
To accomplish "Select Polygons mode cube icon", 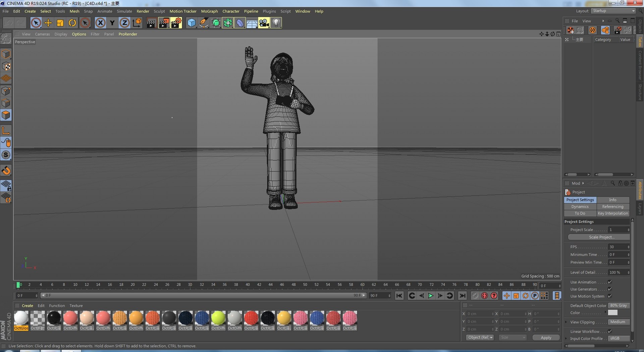I will coord(6,115).
